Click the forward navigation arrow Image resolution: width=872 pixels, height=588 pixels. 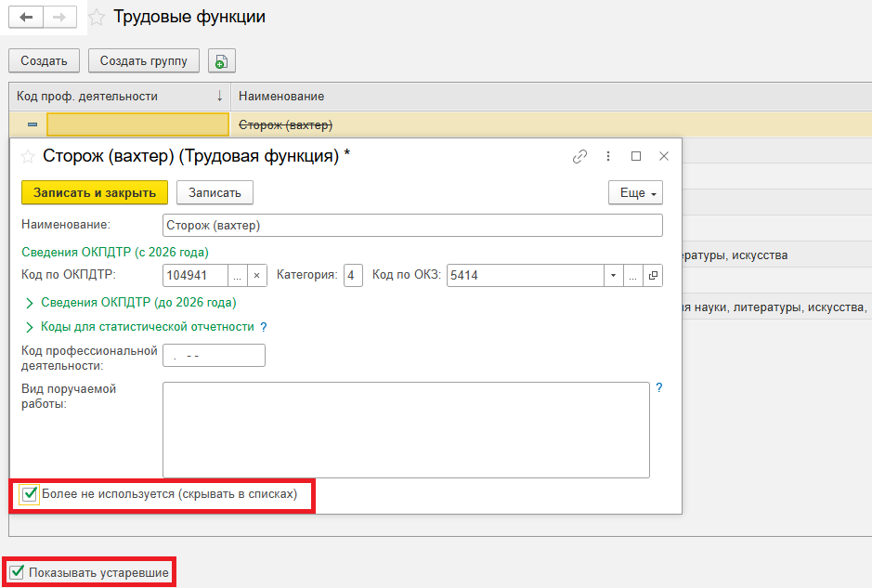(x=59, y=18)
